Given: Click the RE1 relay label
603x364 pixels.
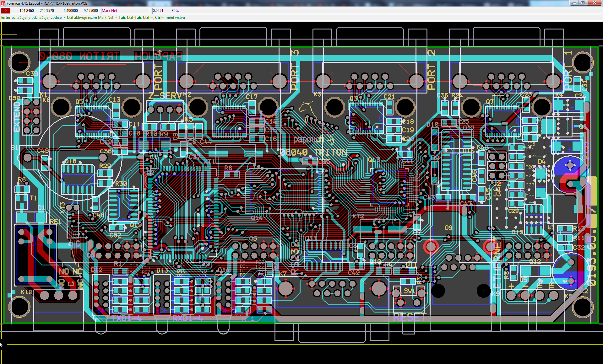Looking at the screenshot, I should (x=55, y=222).
